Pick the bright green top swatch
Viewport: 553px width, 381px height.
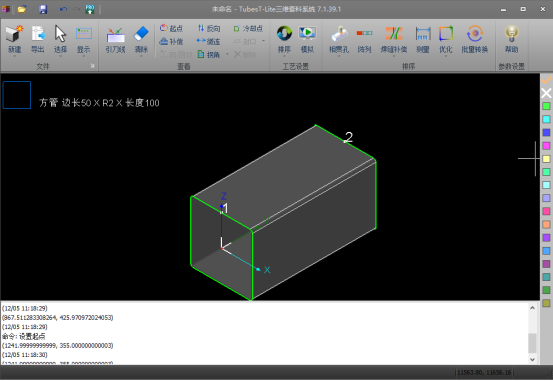point(546,106)
